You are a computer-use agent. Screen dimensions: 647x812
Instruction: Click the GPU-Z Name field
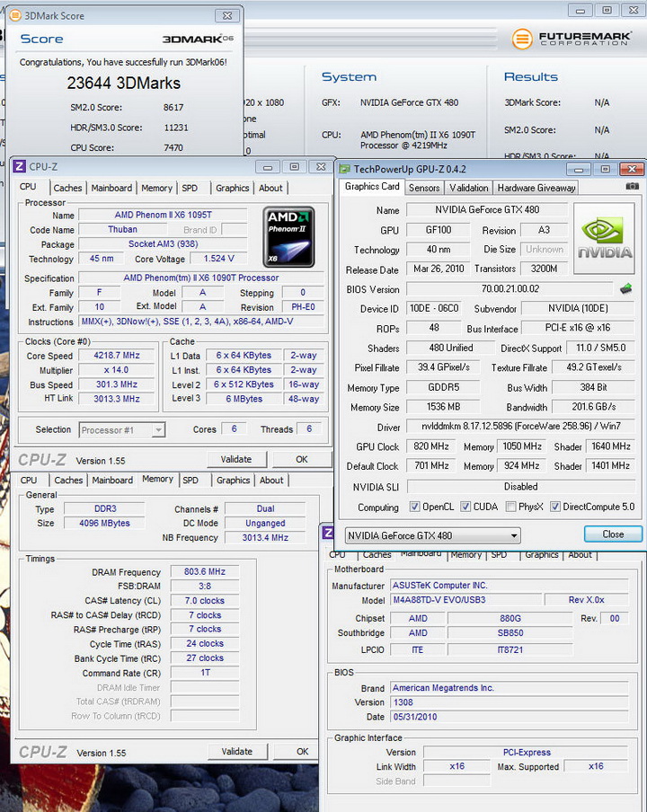point(487,209)
